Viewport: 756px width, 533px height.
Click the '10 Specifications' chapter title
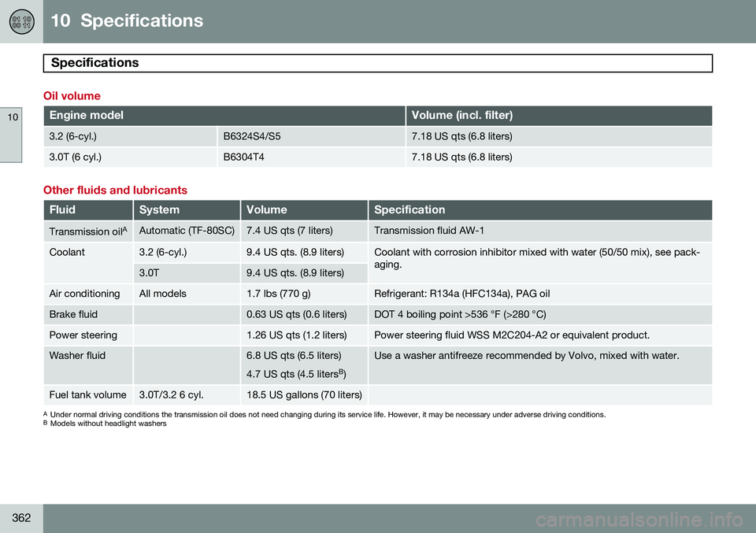click(127, 20)
